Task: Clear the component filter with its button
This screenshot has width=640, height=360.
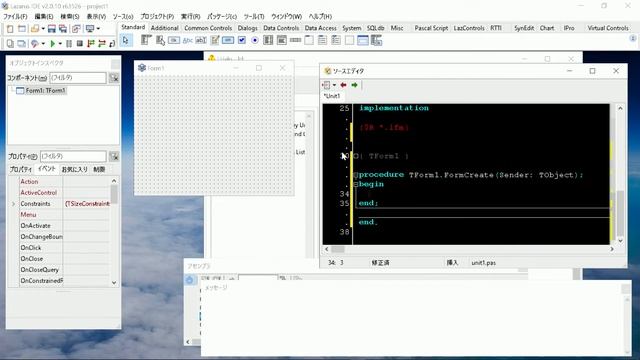Action: tap(114, 78)
